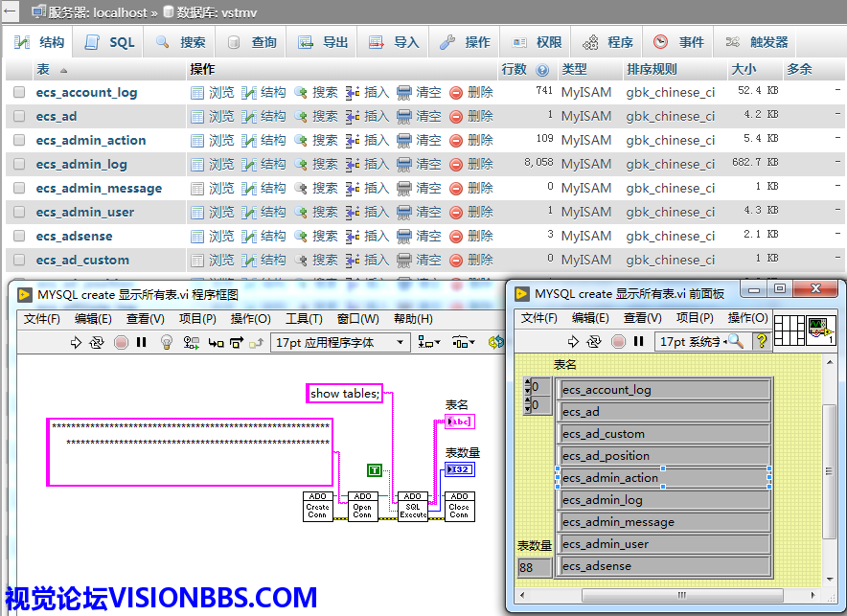The height and width of the screenshot is (616, 847).
Task: Open 工具(T) menu in block diagram
Action: (304, 319)
